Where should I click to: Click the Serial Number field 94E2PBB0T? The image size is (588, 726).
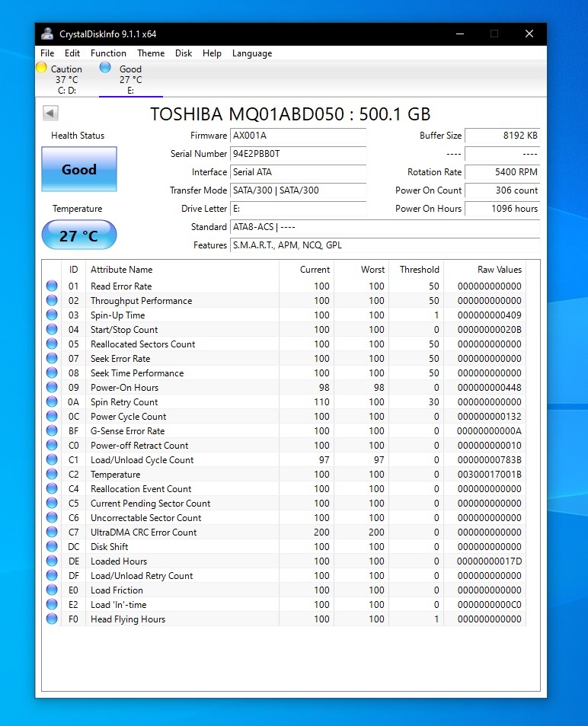coord(298,154)
